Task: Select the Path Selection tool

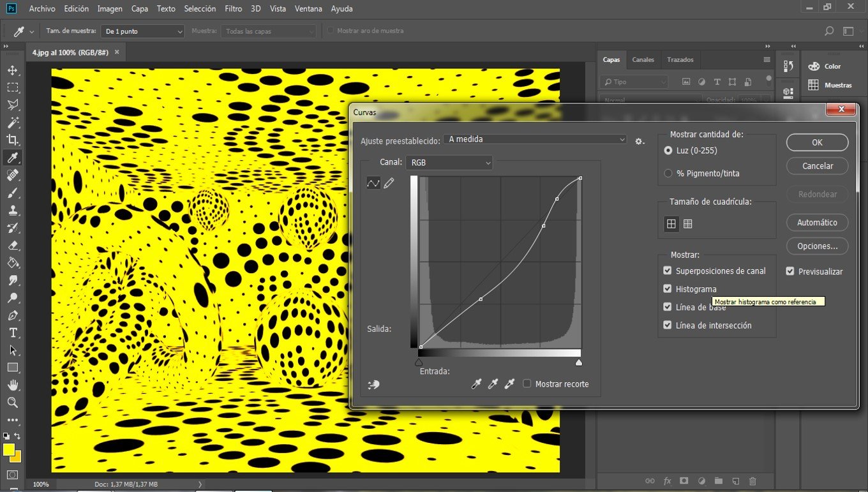Action: [x=12, y=350]
